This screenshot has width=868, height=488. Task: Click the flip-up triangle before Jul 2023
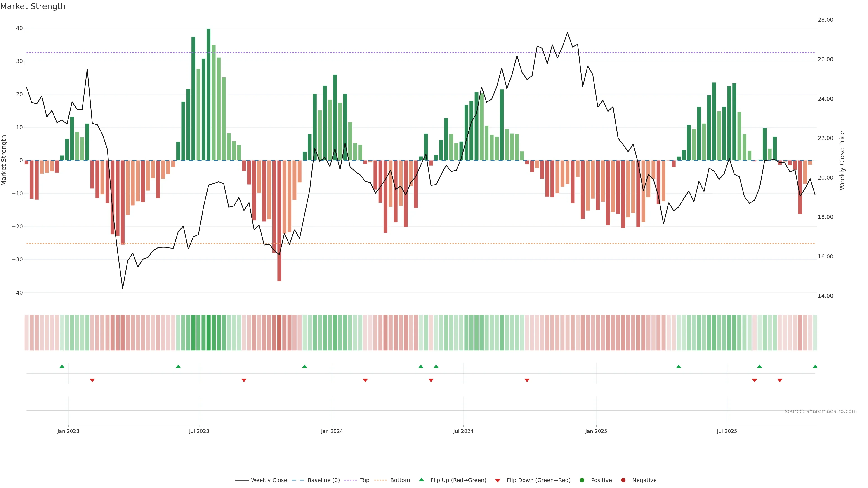tap(178, 366)
